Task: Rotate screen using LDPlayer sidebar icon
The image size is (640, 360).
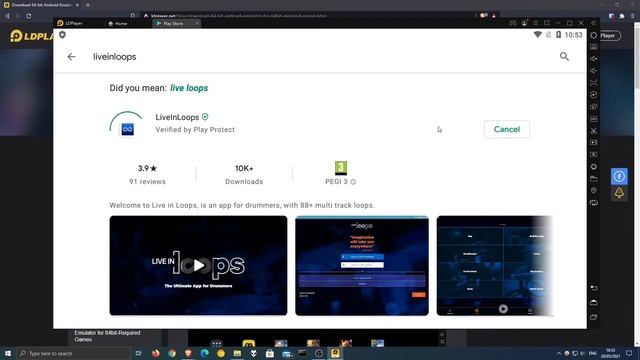Action: (x=593, y=202)
